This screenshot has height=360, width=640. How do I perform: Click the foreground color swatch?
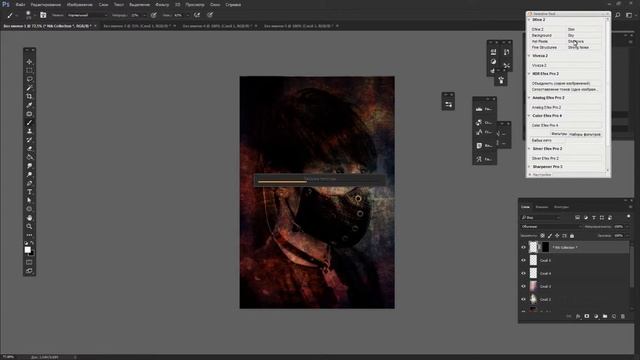click(27, 249)
